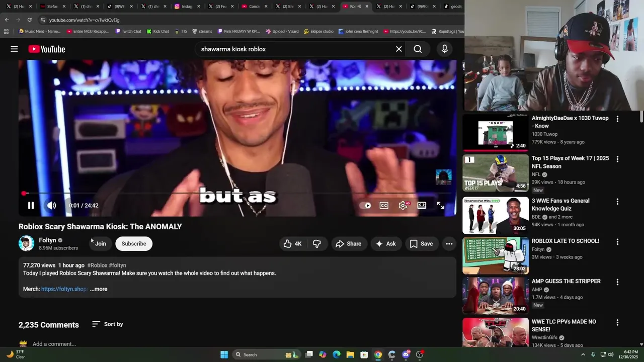Open options for ROBLOX LATE TO SCHOOL video

pos(617,242)
